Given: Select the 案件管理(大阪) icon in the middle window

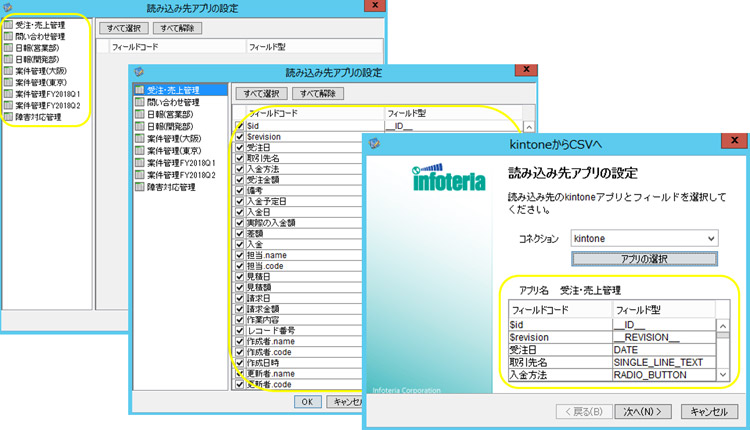Looking at the screenshot, I should (x=139, y=138).
